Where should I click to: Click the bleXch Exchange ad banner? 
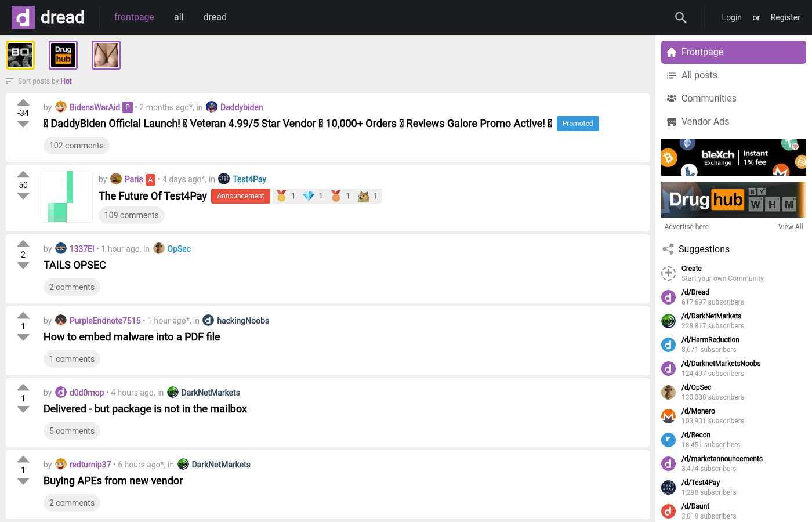pyautogui.click(x=734, y=157)
